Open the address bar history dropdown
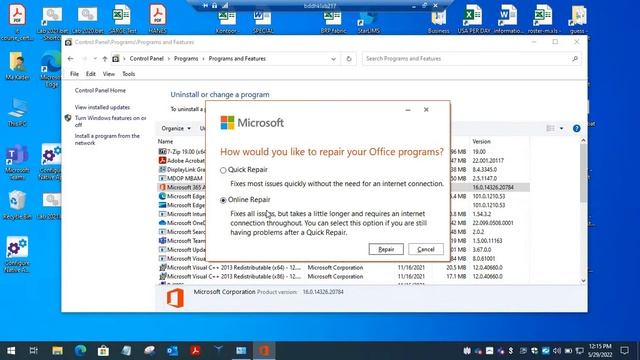The width and height of the screenshot is (640, 360). pos(333,59)
